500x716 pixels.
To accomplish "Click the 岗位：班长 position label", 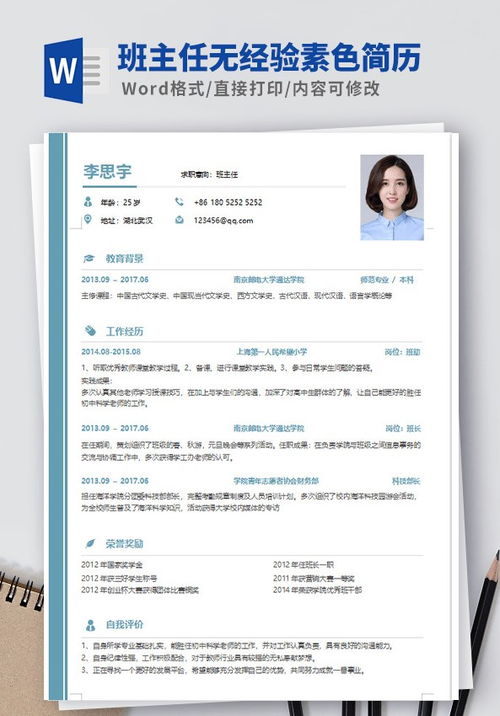I will [403, 428].
